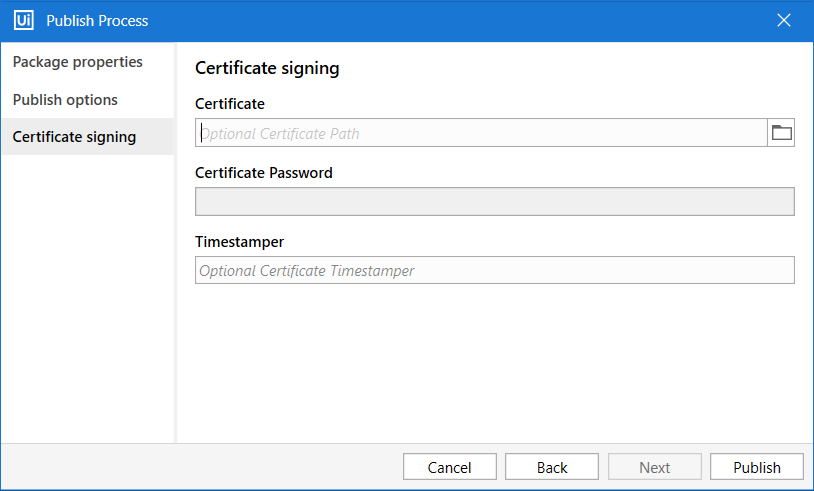This screenshot has width=814, height=491.
Task: Click the Certificate field label
Action: coord(229,103)
